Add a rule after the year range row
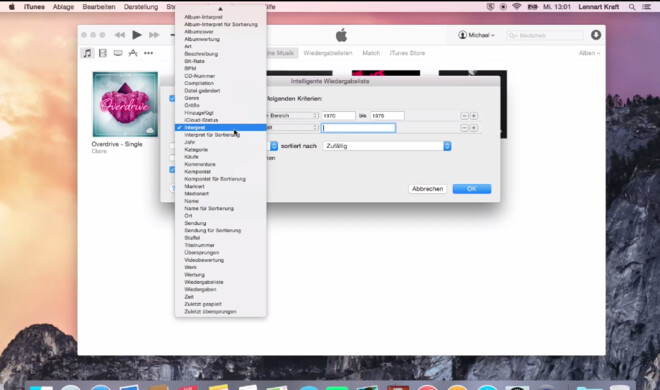The height and width of the screenshot is (390, 660). pyautogui.click(x=474, y=116)
